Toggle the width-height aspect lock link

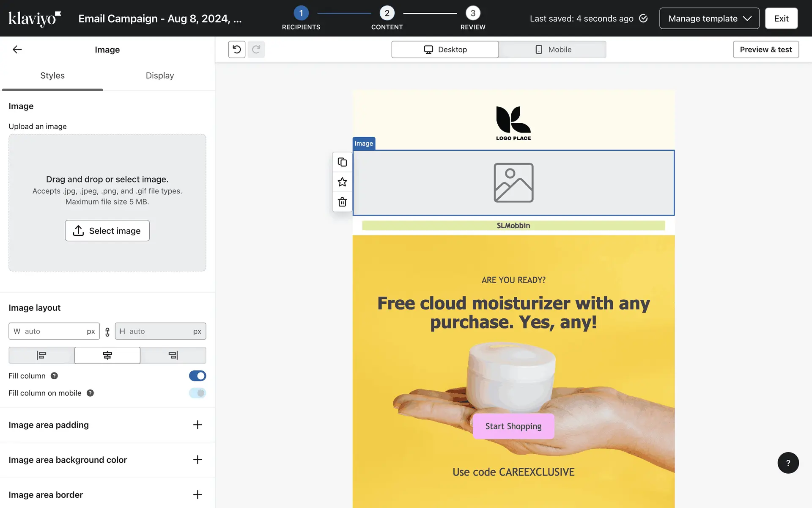pyautogui.click(x=107, y=332)
